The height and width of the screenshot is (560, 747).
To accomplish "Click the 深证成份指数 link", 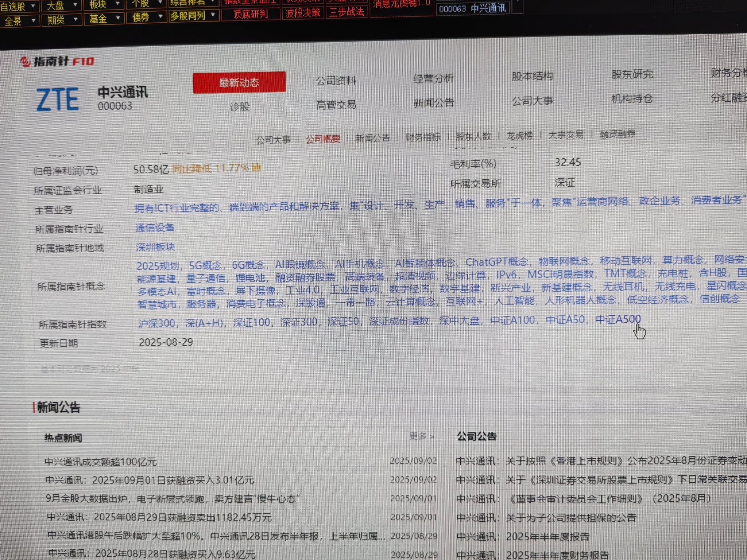I will click(399, 321).
